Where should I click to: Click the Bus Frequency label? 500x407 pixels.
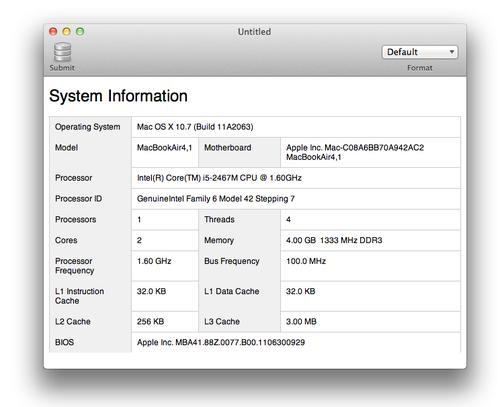232,261
